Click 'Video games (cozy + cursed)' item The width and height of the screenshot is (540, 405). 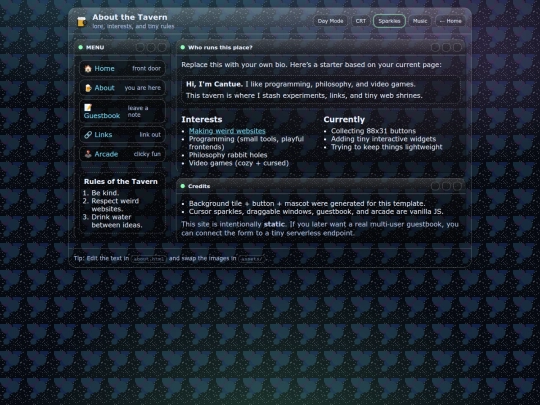tap(238, 163)
